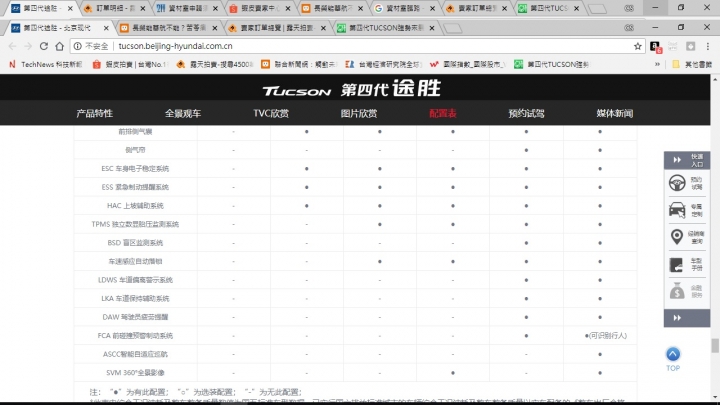Open the 蝦皮拍賣 bookmark

129,64
